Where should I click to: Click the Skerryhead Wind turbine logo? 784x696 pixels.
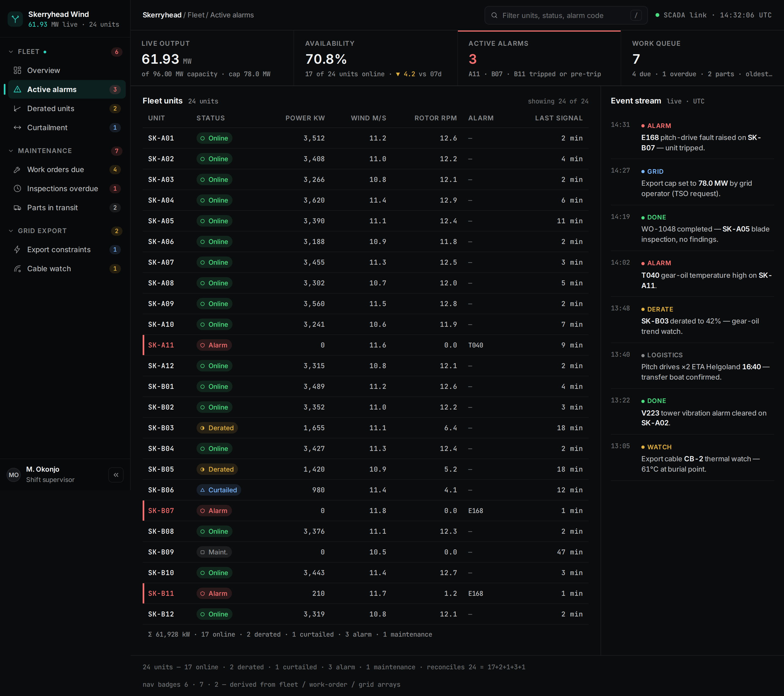pyautogui.click(x=15, y=19)
